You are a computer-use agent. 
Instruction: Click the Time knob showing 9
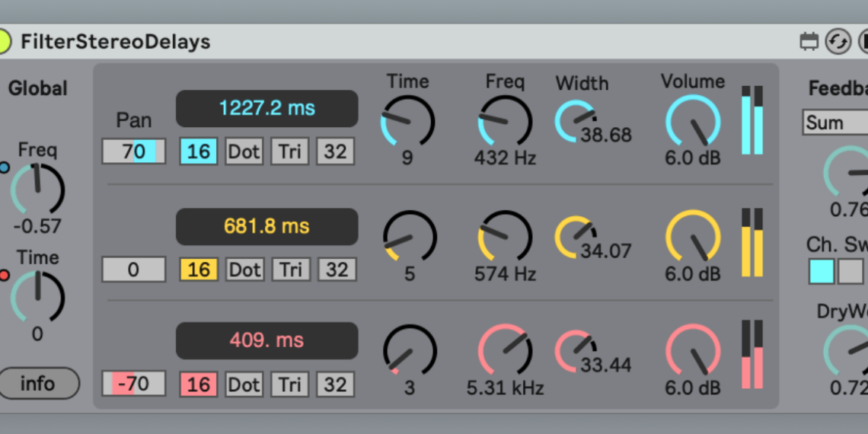[x=407, y=122]
